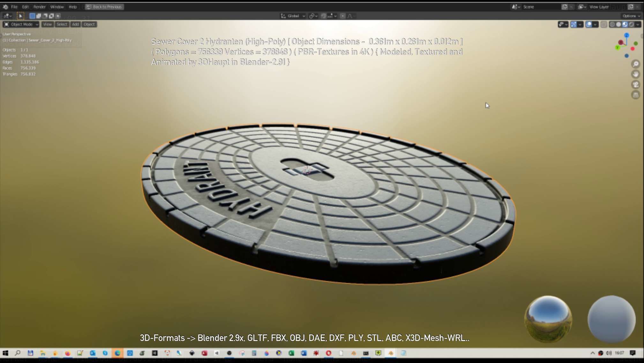644x363 pixels.
Task: Toggle X-ray mode
Action: click(x=603, y=24)
